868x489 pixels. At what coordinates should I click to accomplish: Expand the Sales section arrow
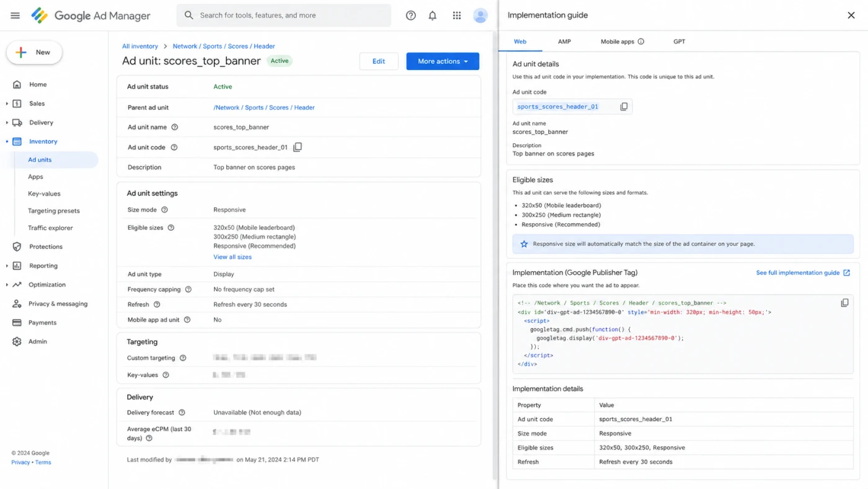7,104
